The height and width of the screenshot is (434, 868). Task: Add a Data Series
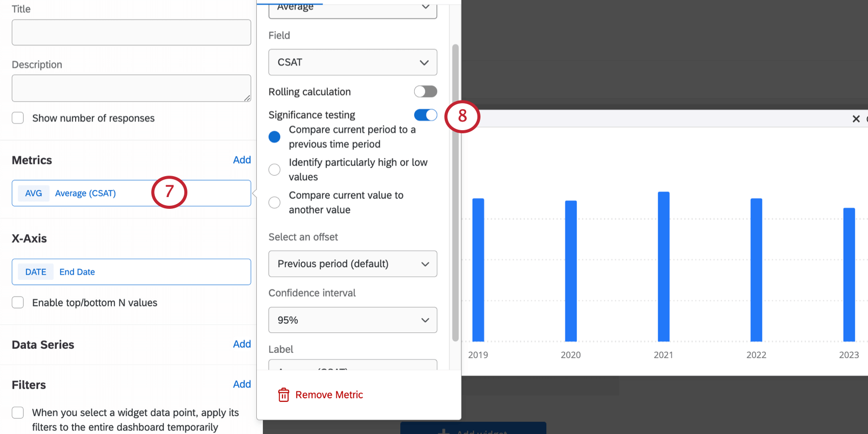pos(242,344)
